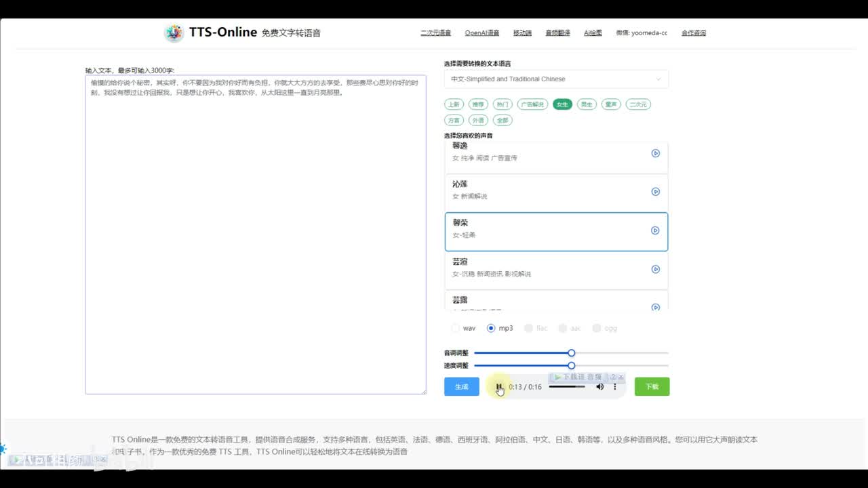Click the TTS-Online logo icon
This screenshot has width=868, height=488.
(x=174, y=33)
